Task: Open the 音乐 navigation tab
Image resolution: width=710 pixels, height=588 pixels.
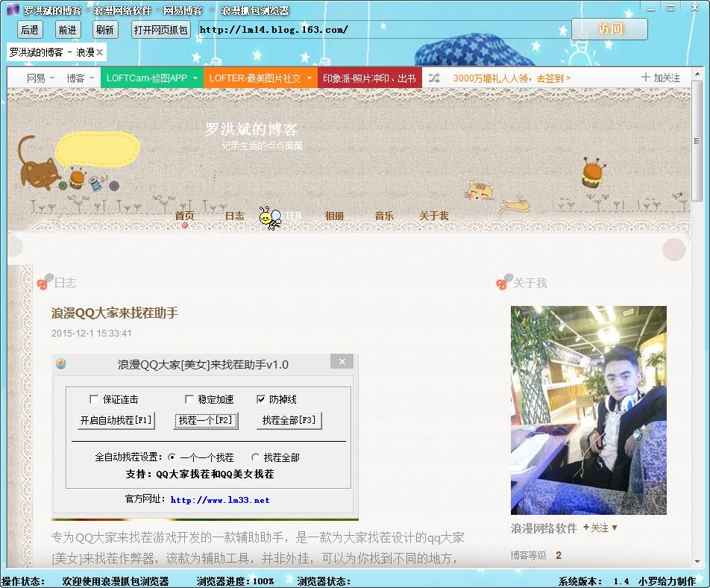Action: (384, 216)
